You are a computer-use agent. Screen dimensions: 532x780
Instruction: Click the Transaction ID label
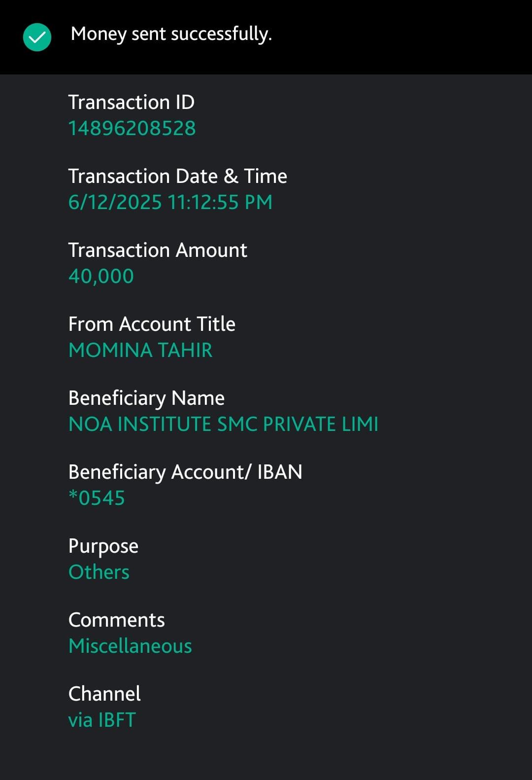tap(131, 102)
